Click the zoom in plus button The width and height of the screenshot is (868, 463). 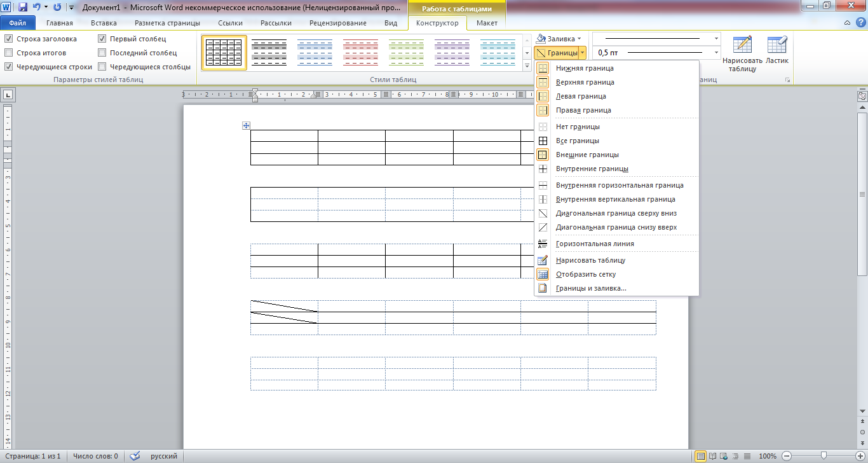click(859, 456)
